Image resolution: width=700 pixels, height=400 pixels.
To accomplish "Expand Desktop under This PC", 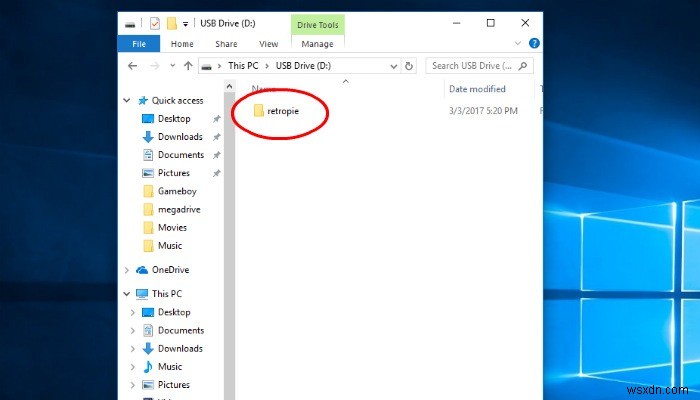I will pyautogui.click(x=133, y=312).
